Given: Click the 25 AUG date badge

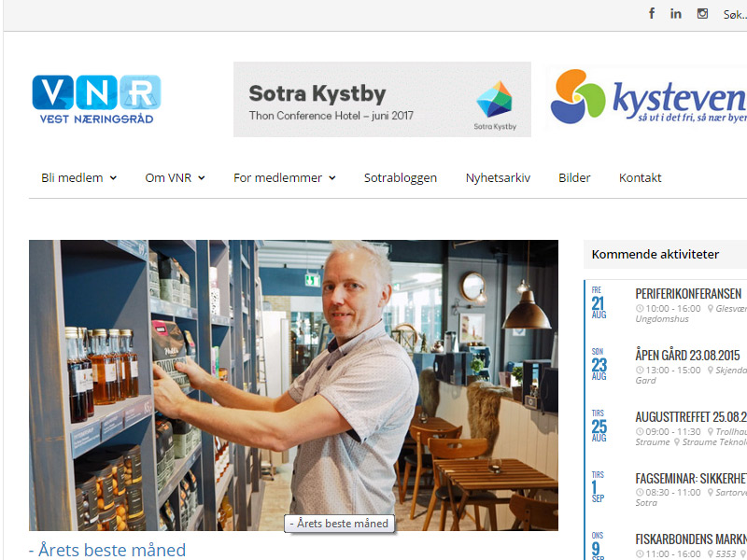Looking at the screenshot, I should pyautogui.click(x=599, y=426).
